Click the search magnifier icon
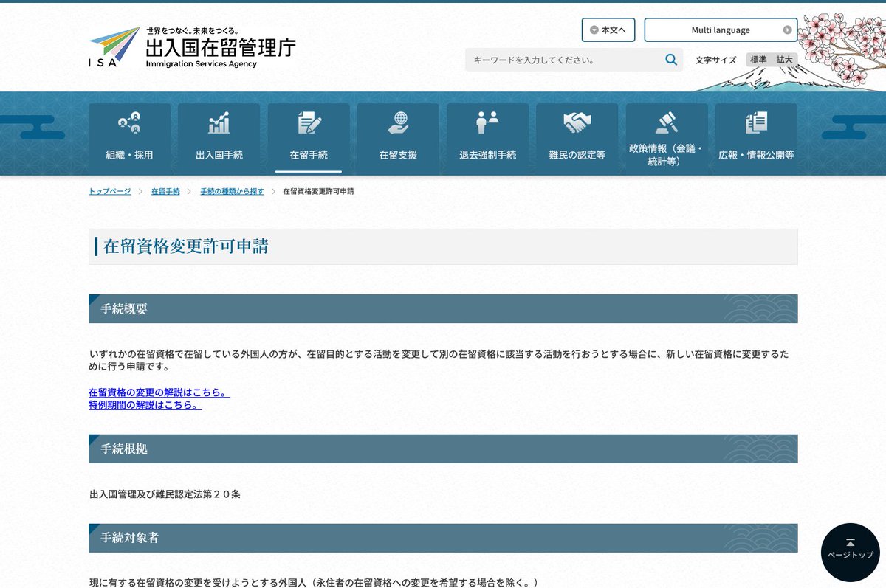Image resolution: width=886 pixels, height=588 pixels. pyautogui.click(x=671, y=60)
